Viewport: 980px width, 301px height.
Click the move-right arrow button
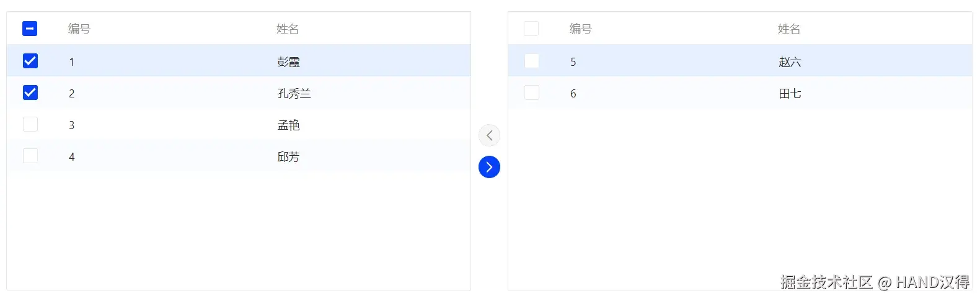coord(489,167)
